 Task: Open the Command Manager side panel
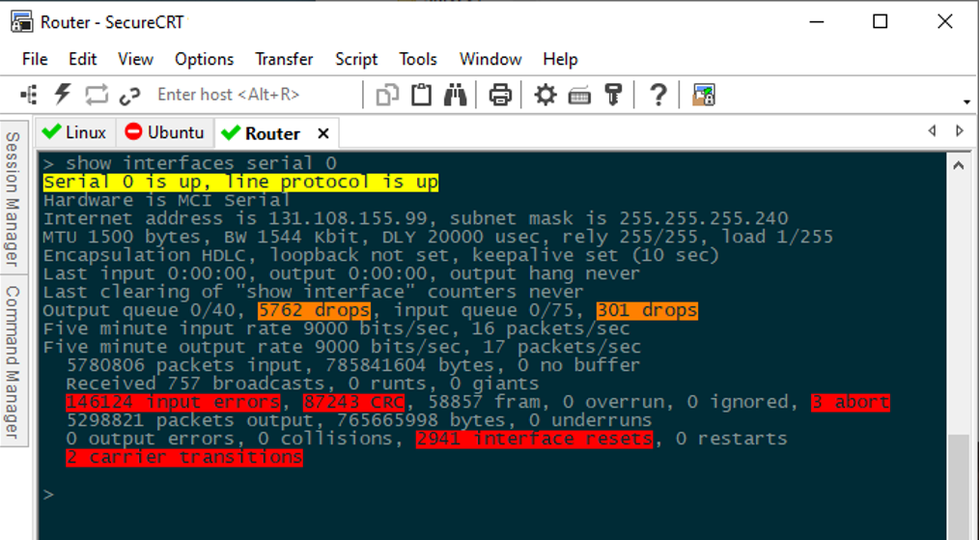pos(13,361)
